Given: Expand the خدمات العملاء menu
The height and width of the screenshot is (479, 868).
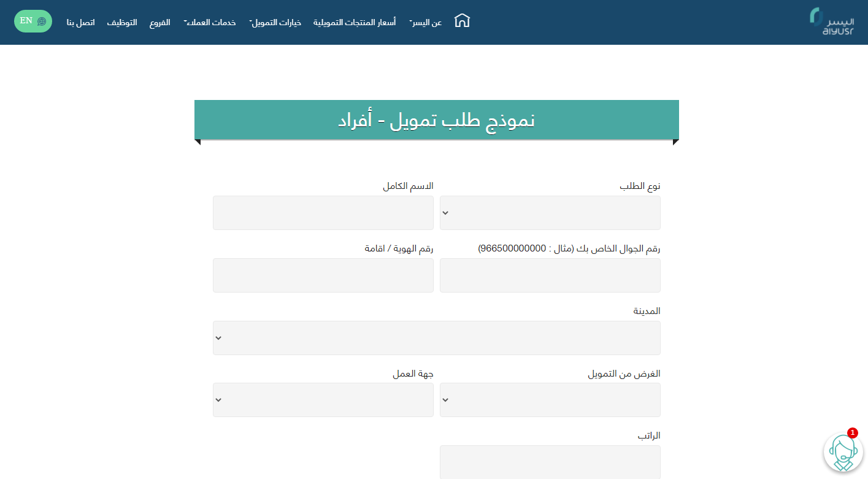Looking at the screenshot, I should pyautogui.click(x=210, y=22).
